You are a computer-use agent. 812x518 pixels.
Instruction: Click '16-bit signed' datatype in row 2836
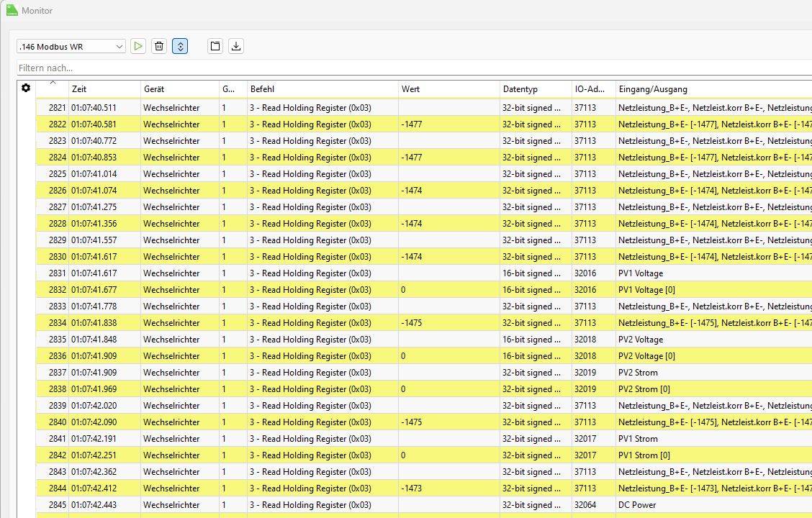(531, 356)
